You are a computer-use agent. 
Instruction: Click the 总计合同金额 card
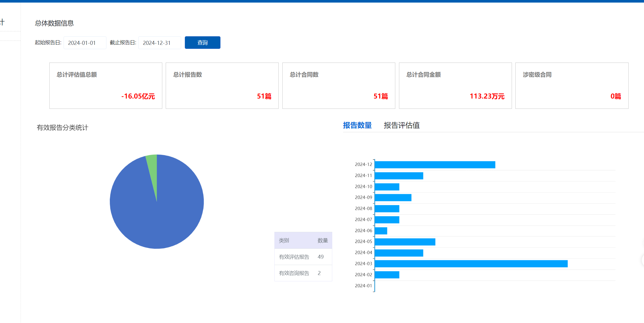tap(455, 86)
